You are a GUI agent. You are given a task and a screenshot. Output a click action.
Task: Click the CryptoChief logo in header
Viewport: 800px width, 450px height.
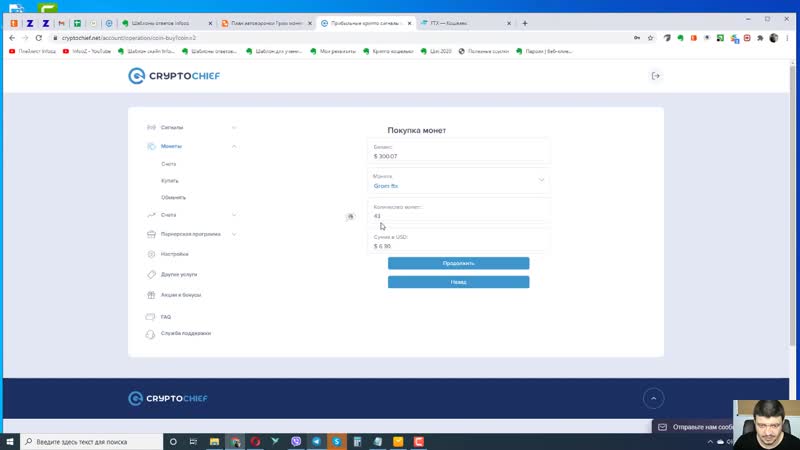tap(174, 76)
